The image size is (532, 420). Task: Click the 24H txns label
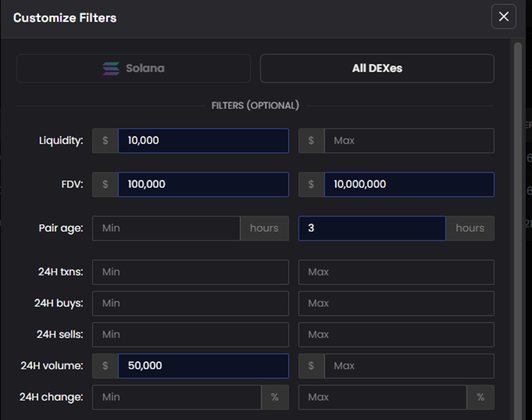click(x=61, y=272)
